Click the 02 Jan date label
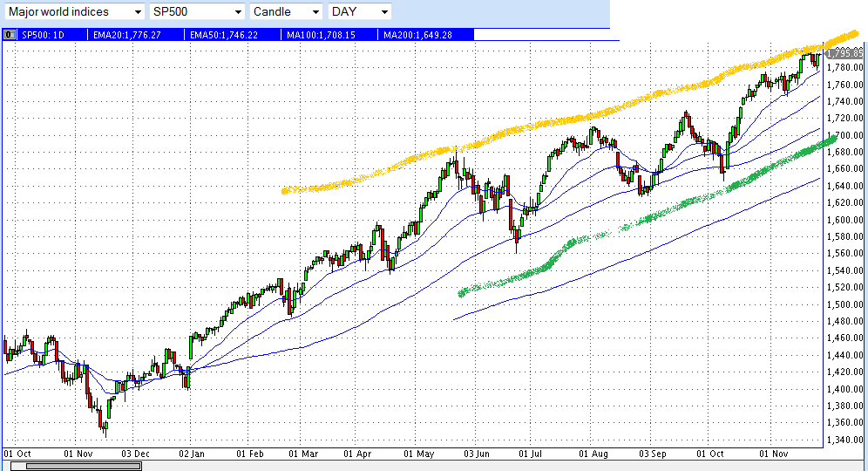Image resolution: width=868 pixels, height=471 pixels. click(x=192, y=454)
